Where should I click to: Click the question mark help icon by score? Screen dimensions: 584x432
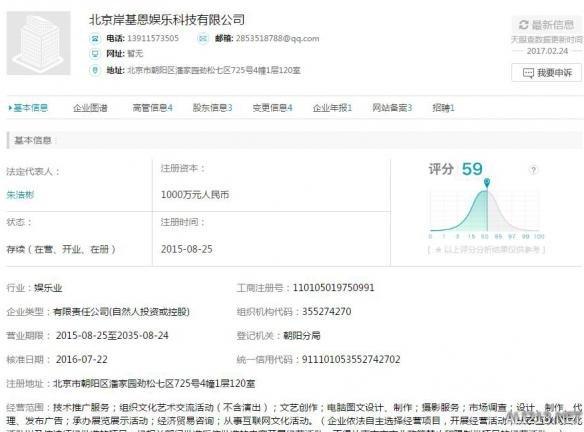[x=533, y=170]
